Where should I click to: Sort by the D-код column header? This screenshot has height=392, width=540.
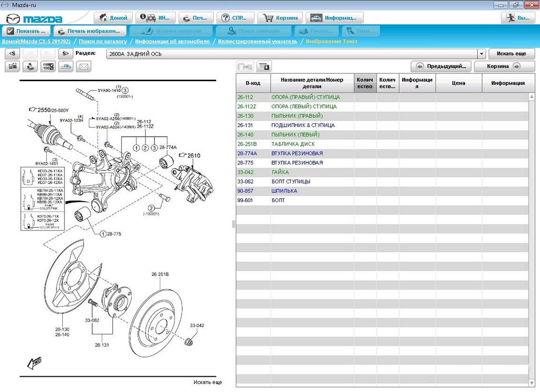(x=253, y=83)
